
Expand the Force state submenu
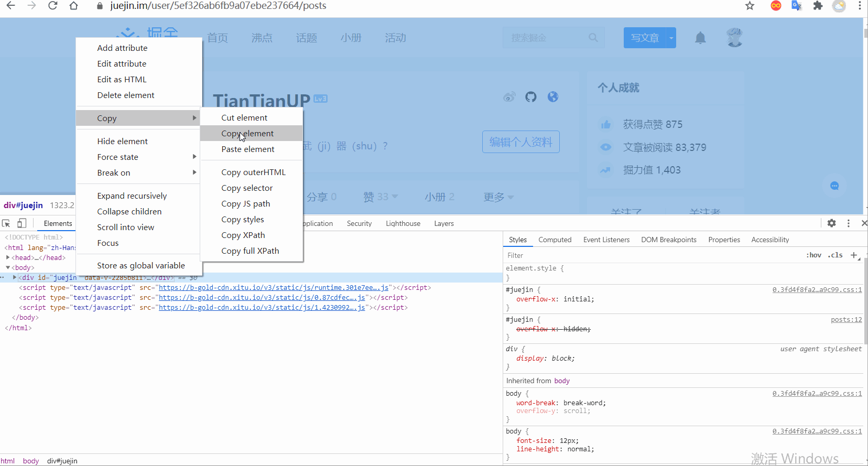click(194, 157)
